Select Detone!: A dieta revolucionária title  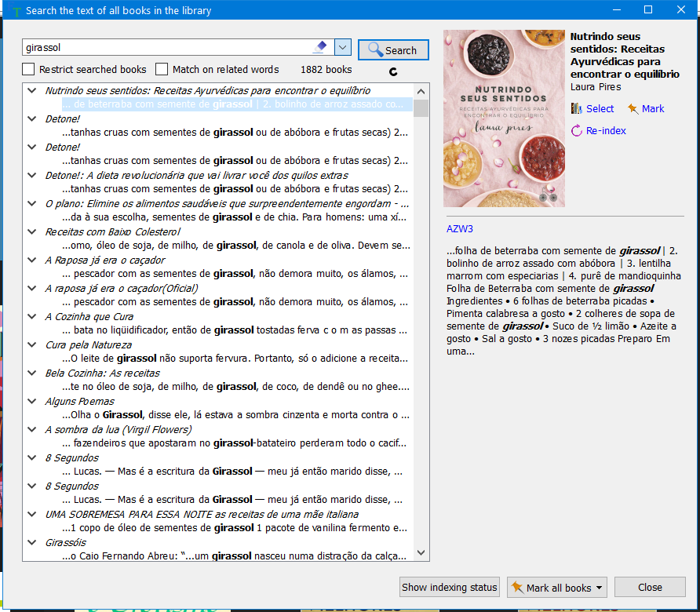(x=196, y=175)
